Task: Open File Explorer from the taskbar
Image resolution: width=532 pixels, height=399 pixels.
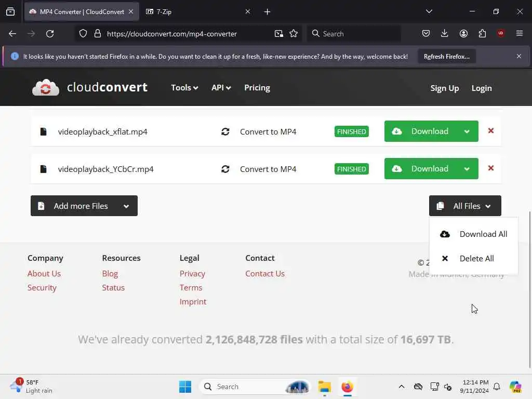Action: tap(324, 387)
